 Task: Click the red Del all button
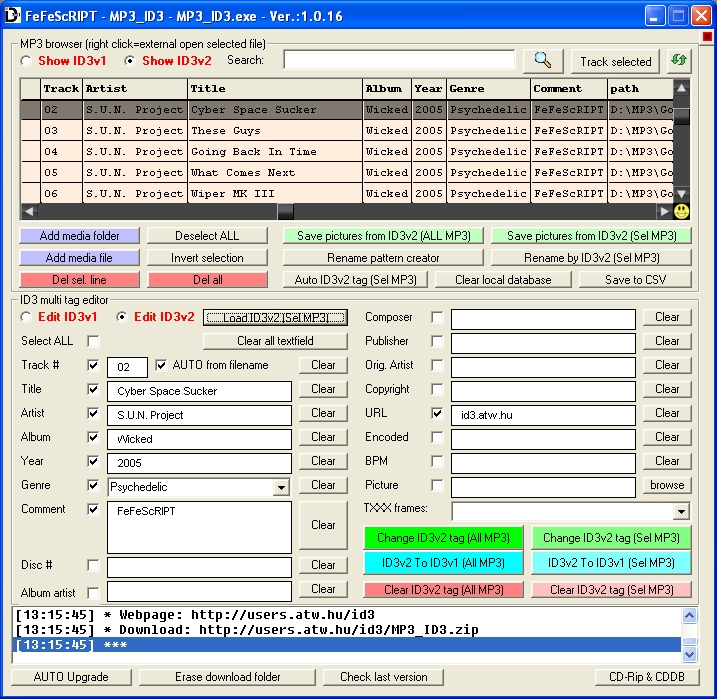208,280
